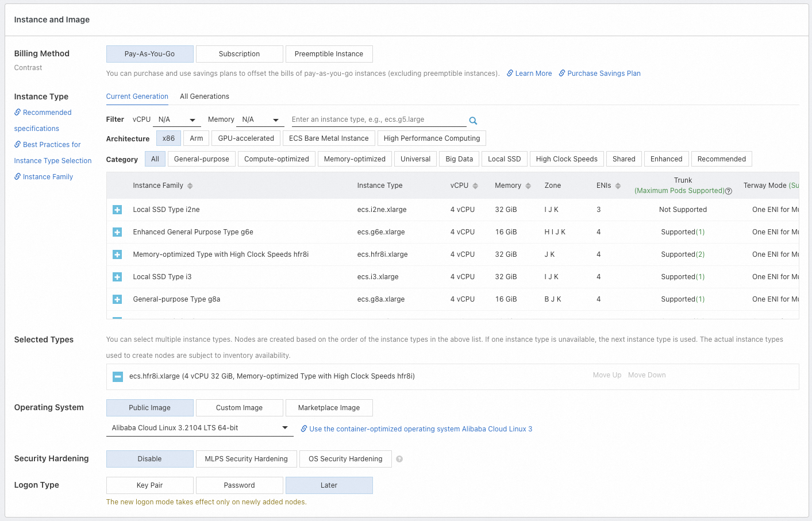This screenshot has height=521, width=812.
Task: Click the Trunk maximum pods help icon
Action: click(x=729, y=191)
